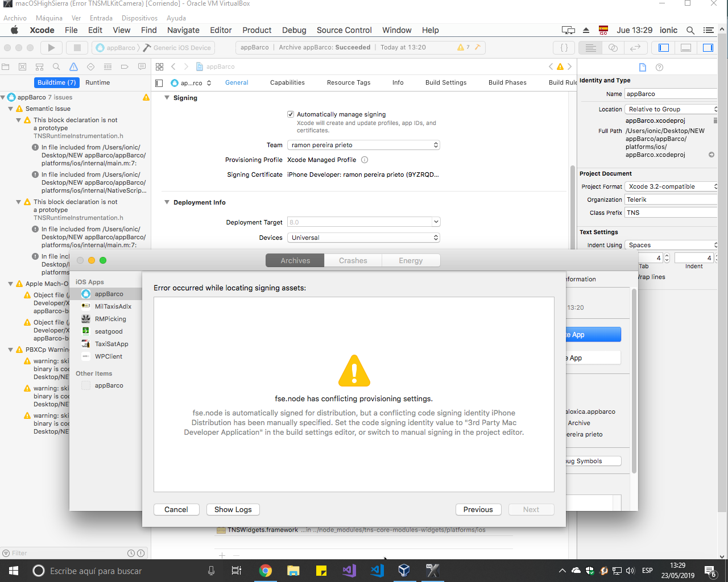The height and width of the screenshot is (582, 728).
Task: Click the Stop button in Xcode toolbar
Action: [77, 48]
